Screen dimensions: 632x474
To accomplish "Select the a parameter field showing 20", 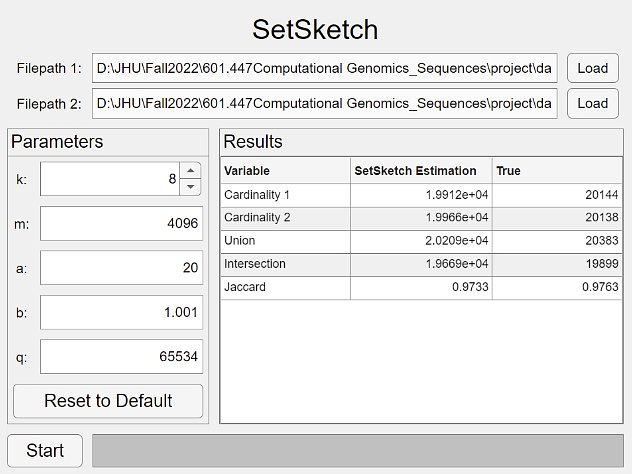I will click(121, 268).
